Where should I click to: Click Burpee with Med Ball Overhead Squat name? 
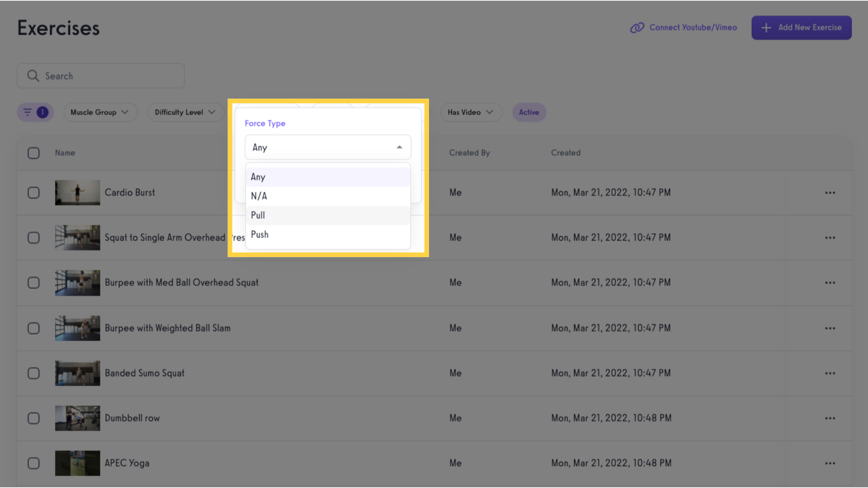pyautogui.click(x=182, y=283)
